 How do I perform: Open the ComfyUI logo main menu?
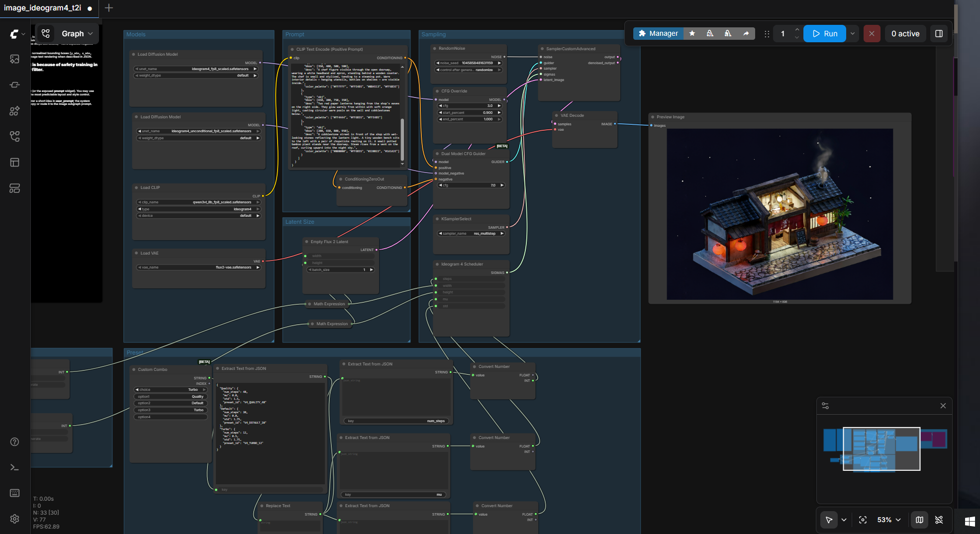click(17, 34)
